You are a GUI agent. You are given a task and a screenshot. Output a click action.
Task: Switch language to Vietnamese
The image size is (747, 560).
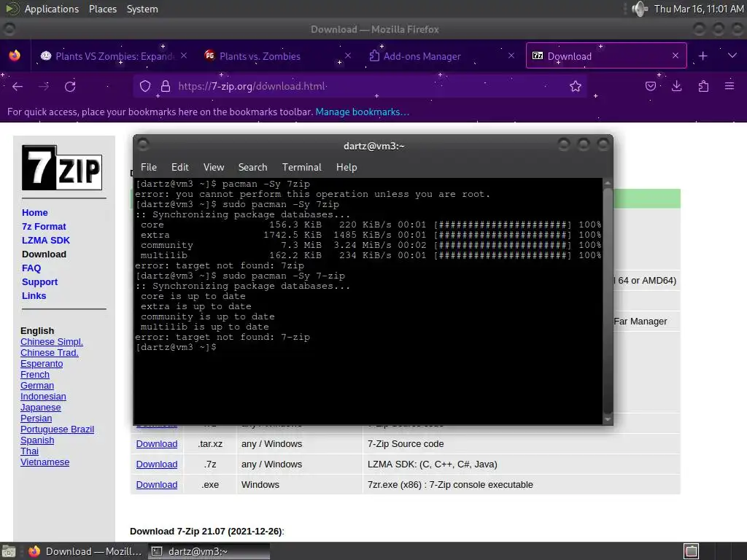tap(44, 462)
